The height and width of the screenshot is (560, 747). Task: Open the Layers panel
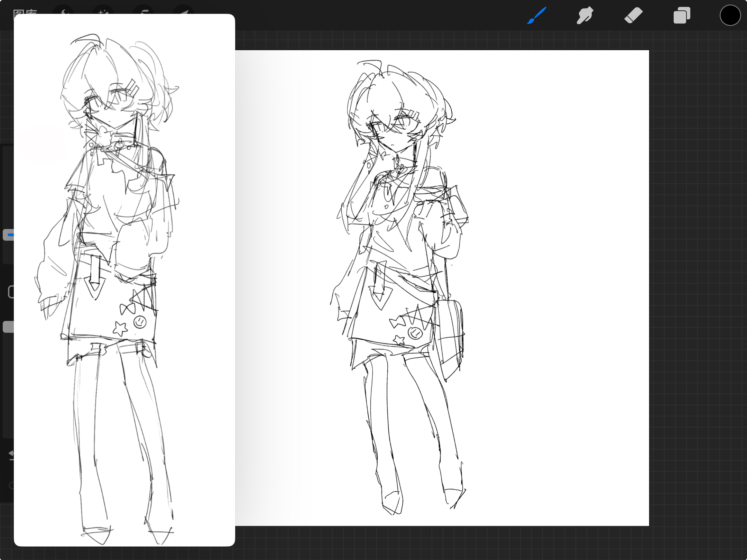pyautogui.click(x=682, y=16)
